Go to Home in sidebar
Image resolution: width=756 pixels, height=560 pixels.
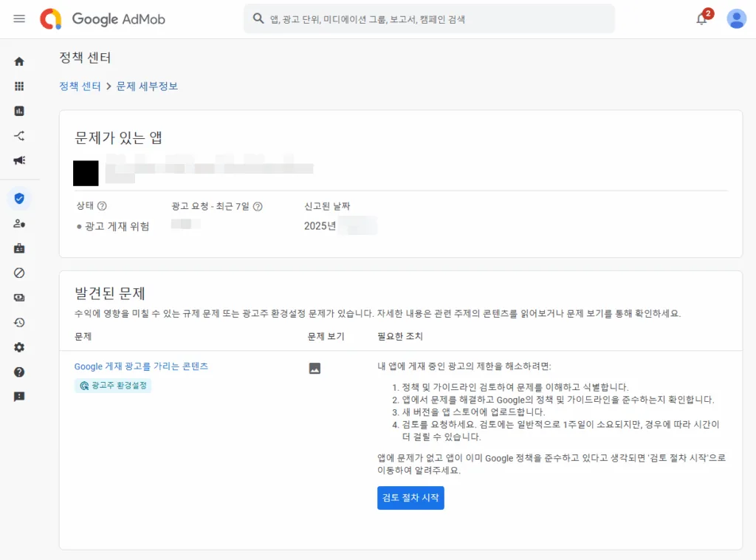coord(19,61)
